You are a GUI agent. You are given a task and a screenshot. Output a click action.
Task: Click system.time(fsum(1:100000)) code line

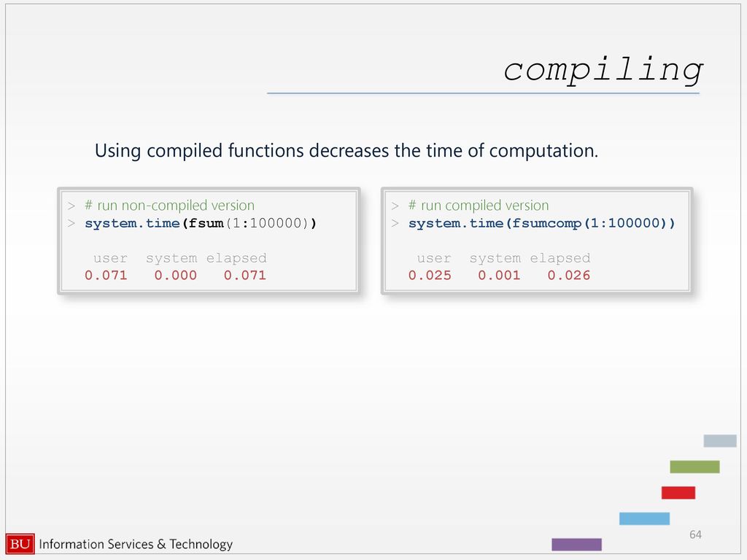[x=201, y=223]
